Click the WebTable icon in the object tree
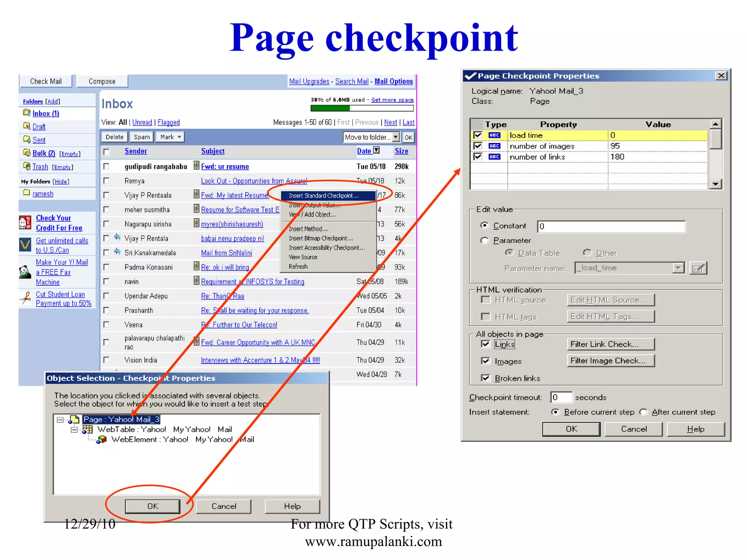Screen dimensions: 747x560 pyautogui.click(x=88, y=430)
